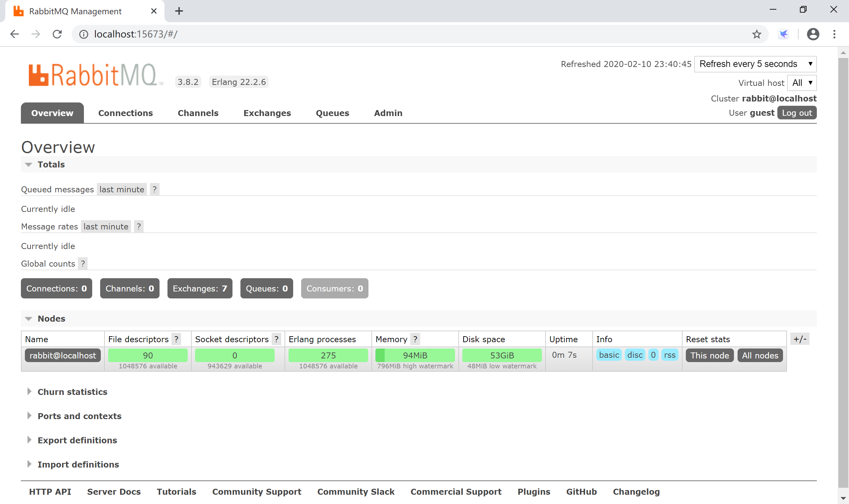Click the site info icon in address bar
The height and width of the screenshot is (504, 849).
(84, 34)
